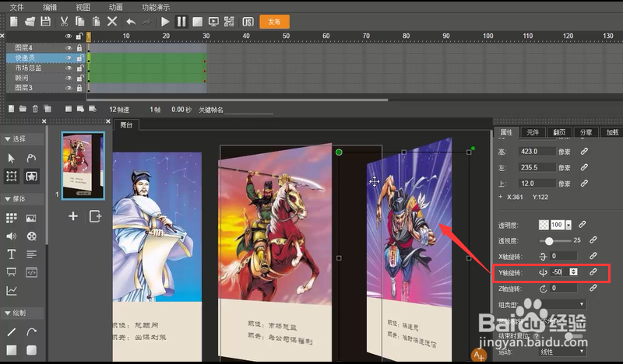Insert web code element tool
Viewport: 623px width, 364px height.
pyautogui.click(x=31, y=272)
